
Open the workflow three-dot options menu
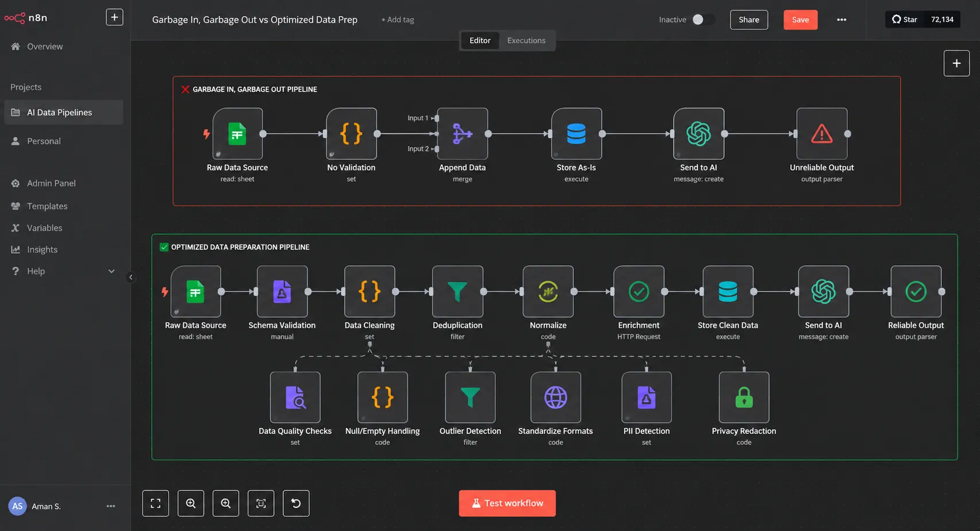pyautogui.click(x=841, y=20)
